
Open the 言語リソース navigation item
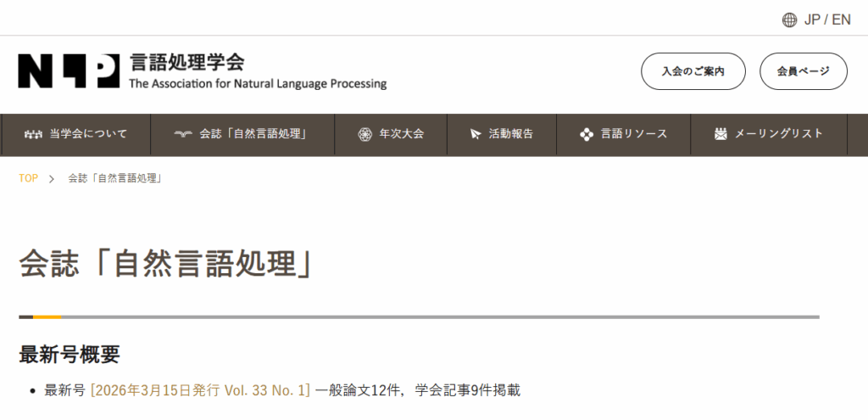pyautogui.click(x=633, y=134)
